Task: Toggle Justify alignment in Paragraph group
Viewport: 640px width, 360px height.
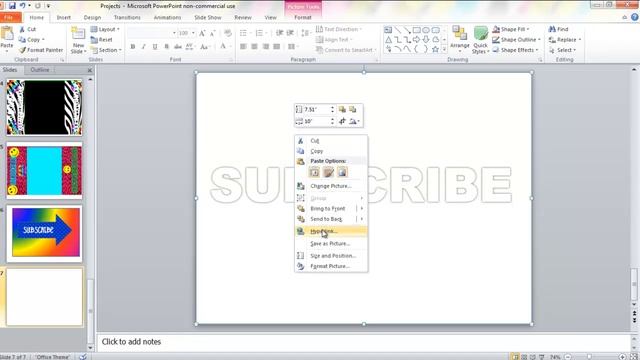Action: pos(277,47)
